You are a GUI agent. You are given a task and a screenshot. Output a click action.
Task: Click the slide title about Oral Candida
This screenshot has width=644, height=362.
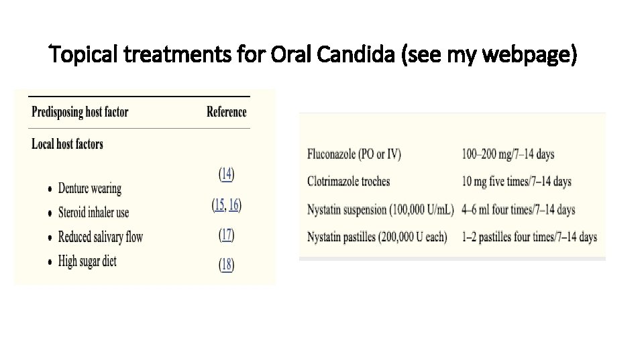click(x=313, y=54)
